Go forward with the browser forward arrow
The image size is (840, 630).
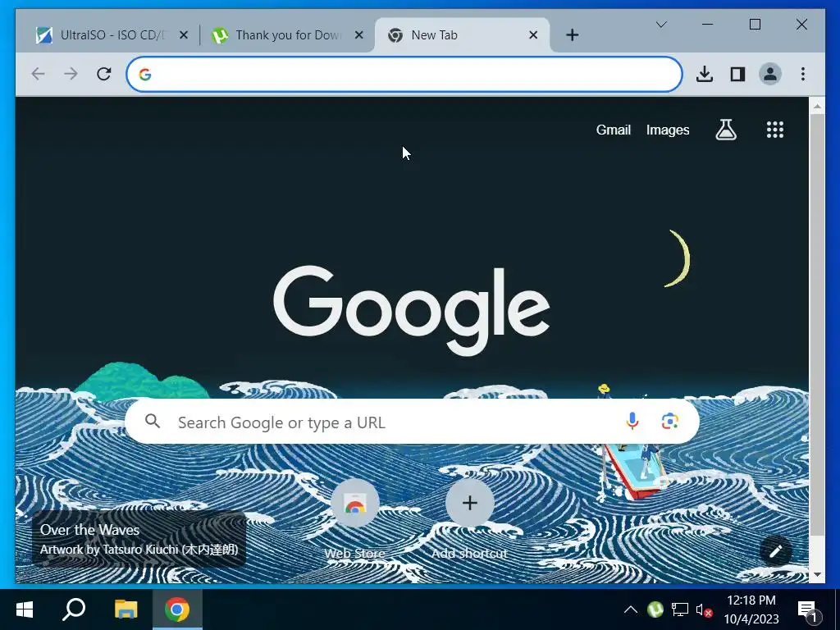[x=71, y=73]
